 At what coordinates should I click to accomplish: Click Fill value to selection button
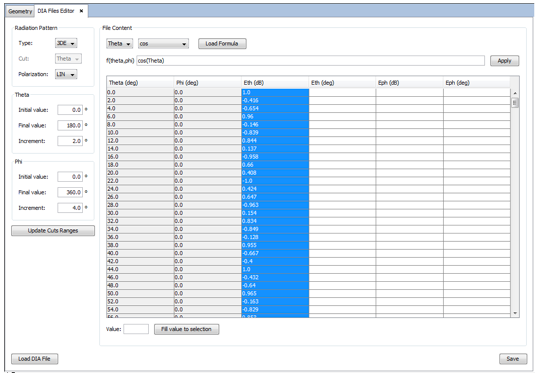click(186, 329)
